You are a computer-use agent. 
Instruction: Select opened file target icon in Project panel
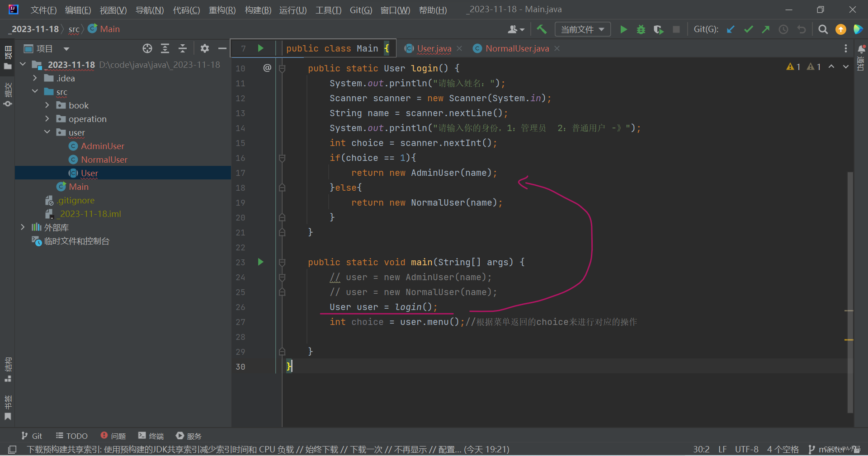tap(147, 48)
